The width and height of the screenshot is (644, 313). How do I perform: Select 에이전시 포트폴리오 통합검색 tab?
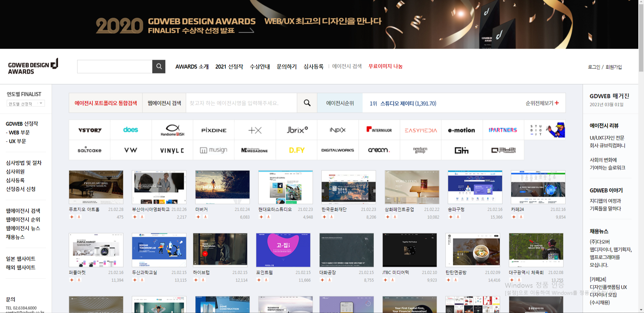pos(106,103)
